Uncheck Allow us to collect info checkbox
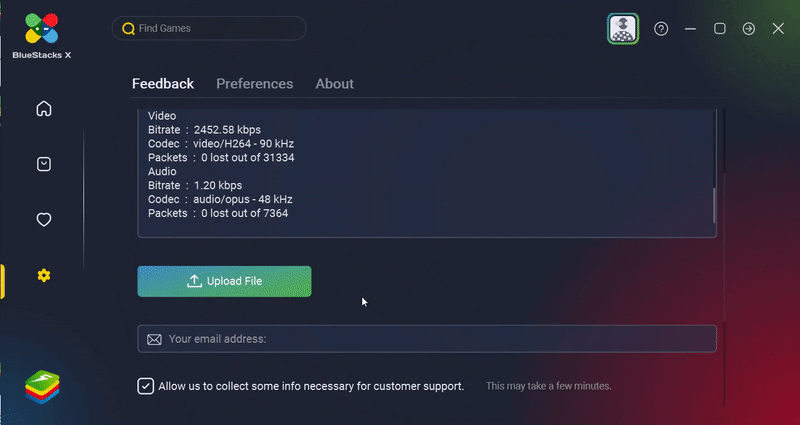This screenshot has width=800, height=425. 145,386
